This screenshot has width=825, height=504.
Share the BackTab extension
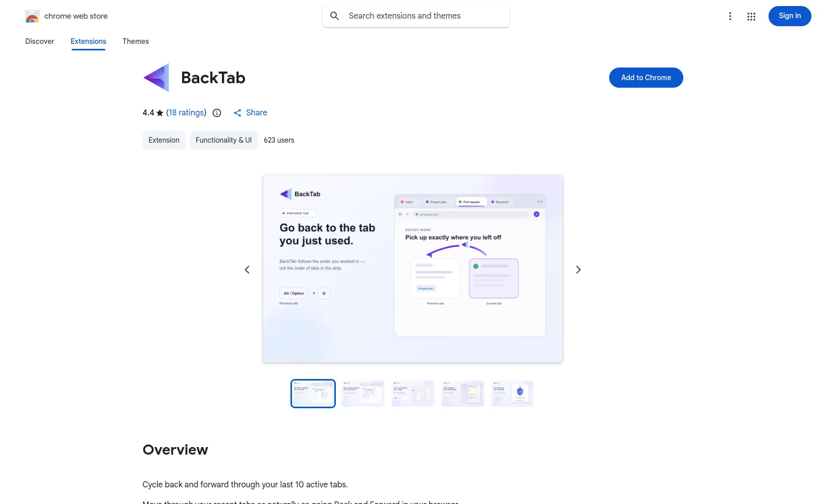[251, 113]
